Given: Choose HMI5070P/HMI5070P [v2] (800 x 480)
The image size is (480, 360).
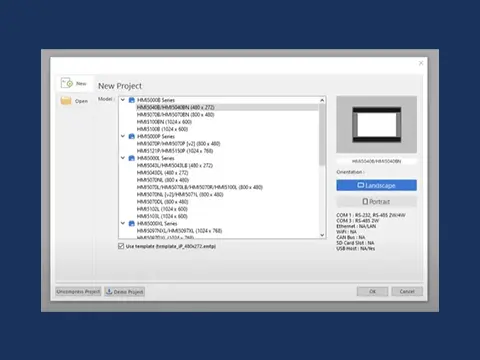Looking at the screenshot, I should tap(178, 144).
